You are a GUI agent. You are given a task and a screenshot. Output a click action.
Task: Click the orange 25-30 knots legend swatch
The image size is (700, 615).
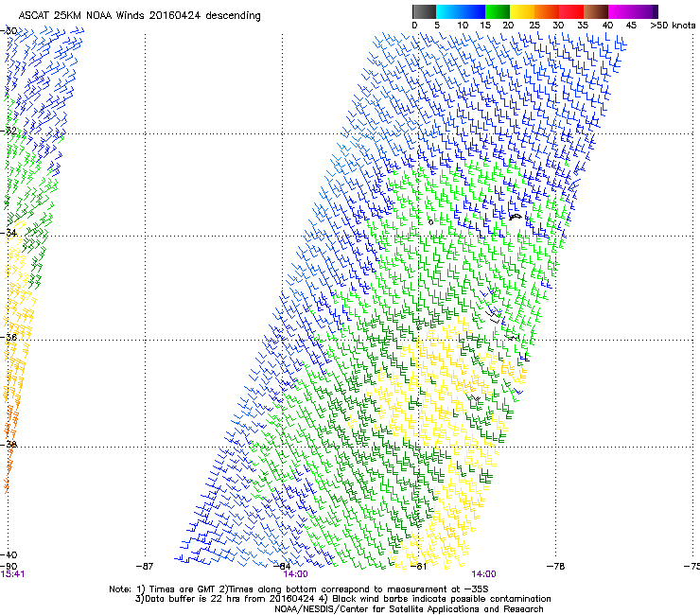click(547, 11)
